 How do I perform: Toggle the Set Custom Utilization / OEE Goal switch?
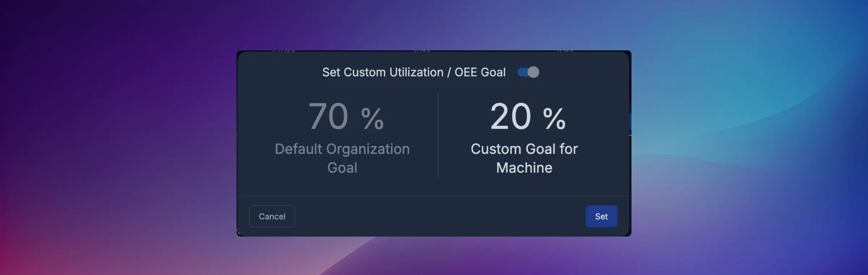click(528, 72)
